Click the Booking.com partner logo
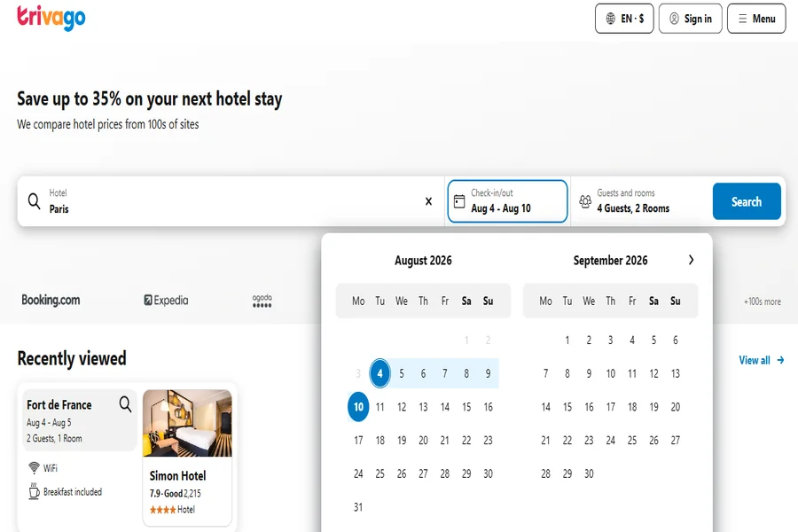 pos(51,300)
